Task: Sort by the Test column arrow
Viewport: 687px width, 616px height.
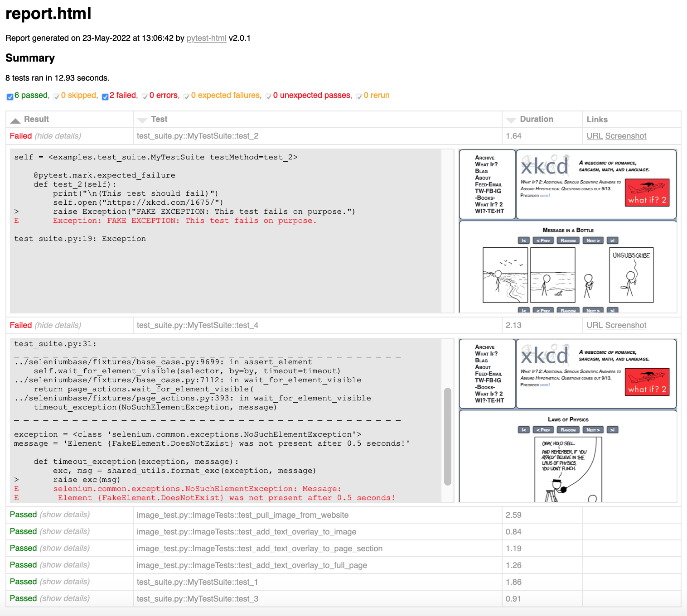Action: click(141, 119)
